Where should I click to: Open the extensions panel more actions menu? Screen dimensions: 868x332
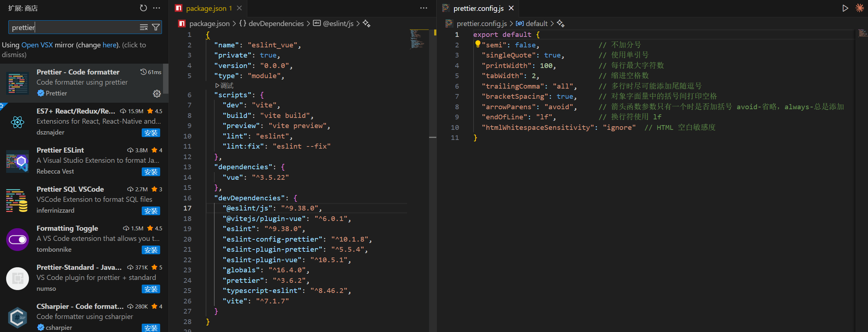coord(157,8)
